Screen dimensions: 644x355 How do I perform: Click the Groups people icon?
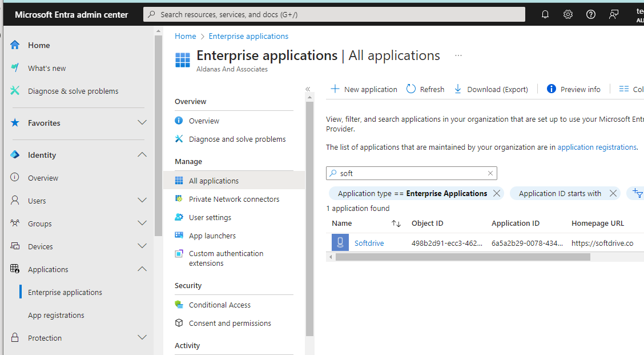[15, 223]
